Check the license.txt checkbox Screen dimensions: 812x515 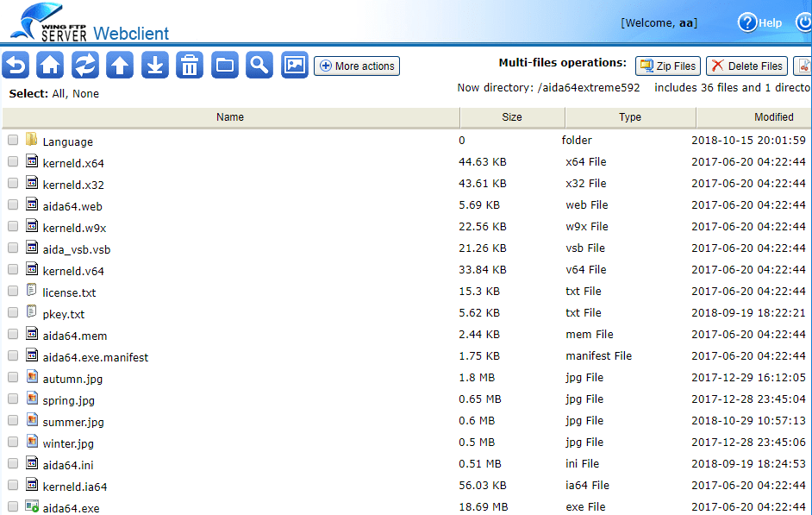(x=13, y=292)
